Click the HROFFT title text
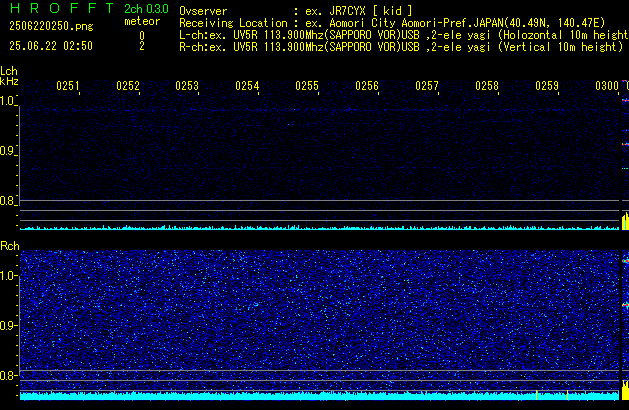This screenshot has width=629, height=410. coord(62,8)
